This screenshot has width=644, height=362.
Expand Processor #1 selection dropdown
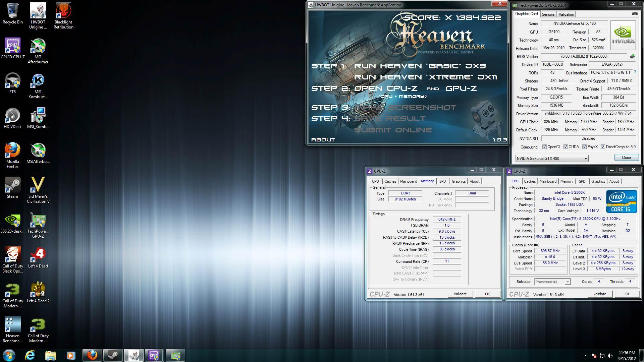click(567, 282)
